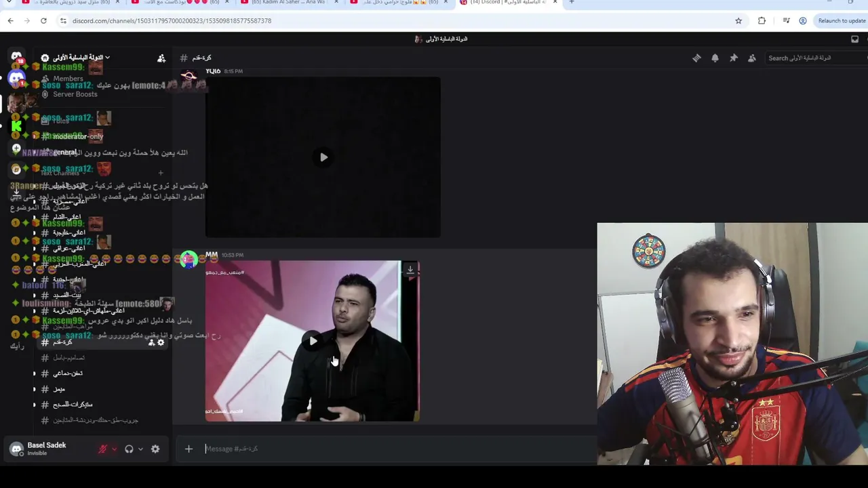The image size is (868, 488).
Task: Toggle the channel notification bell
Action: coord(715,58)
